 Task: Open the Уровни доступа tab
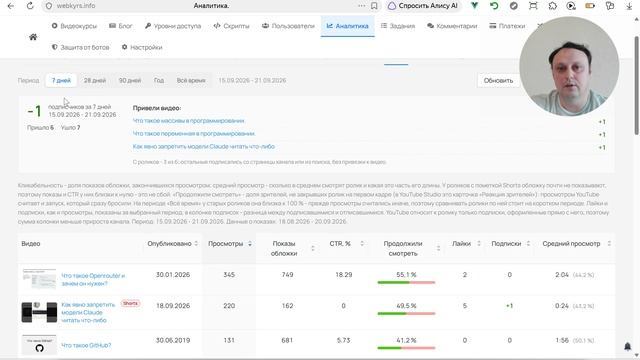[173, 26]
